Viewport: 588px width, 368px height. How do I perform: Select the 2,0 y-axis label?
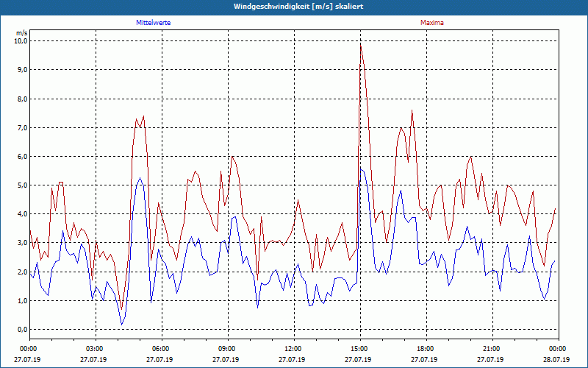pyautogui.click(x=21, y=272)
